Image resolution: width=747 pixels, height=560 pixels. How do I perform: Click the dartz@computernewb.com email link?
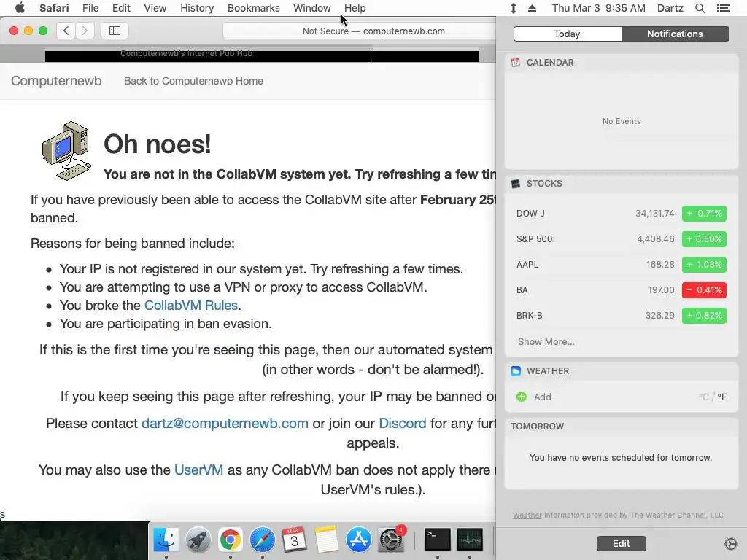pyautogui.click(x=225, y=424)
